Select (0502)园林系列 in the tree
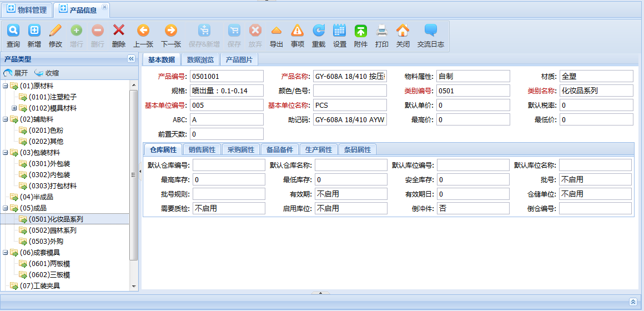This screenshot has width=644, height=311. coord(53,230)
